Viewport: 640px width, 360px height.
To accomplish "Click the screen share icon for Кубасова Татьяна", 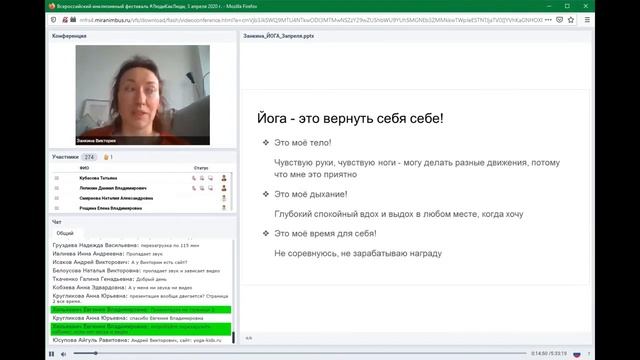I will (210, 178).
